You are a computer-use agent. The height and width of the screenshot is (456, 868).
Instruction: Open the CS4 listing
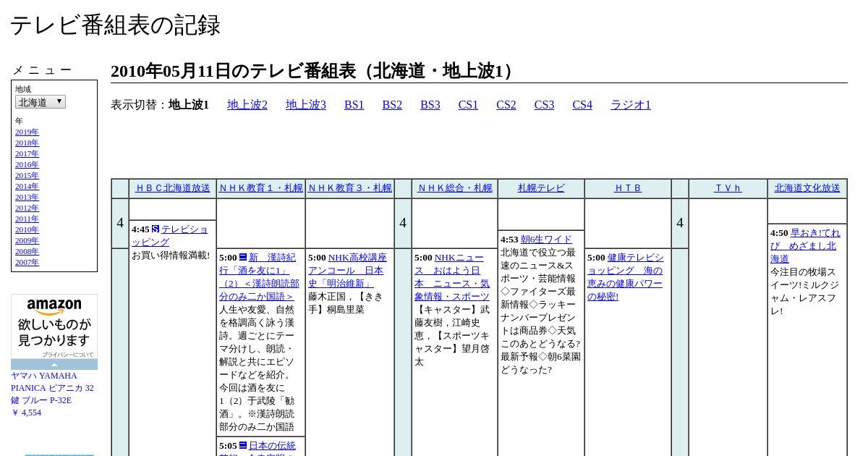(x=582, y=105)
